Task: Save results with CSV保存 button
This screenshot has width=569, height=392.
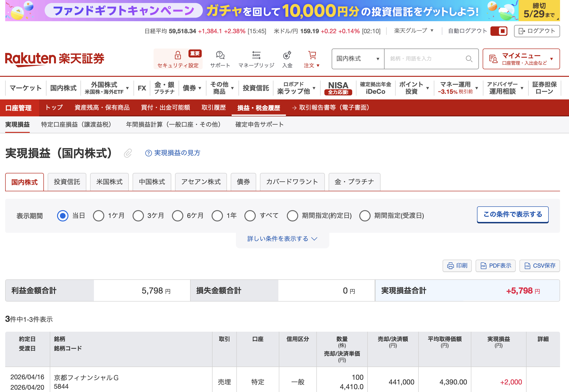Action: [540, 265]
